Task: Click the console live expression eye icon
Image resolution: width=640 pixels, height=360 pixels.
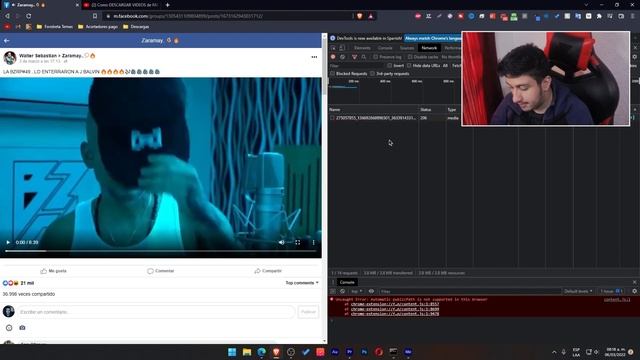Action: (371, 291)
